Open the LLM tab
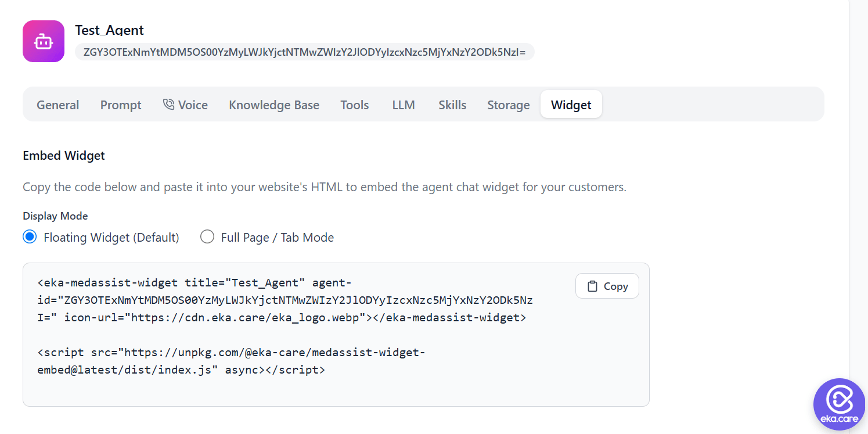Image resolution: width=868 pixels, height=434 pixels. [x=404, y=105]
